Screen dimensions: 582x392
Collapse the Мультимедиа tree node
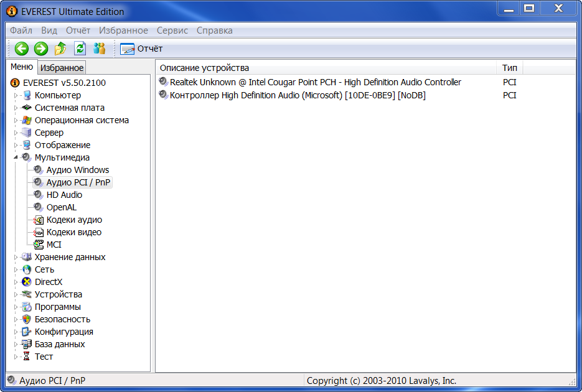tap(16, 157)
